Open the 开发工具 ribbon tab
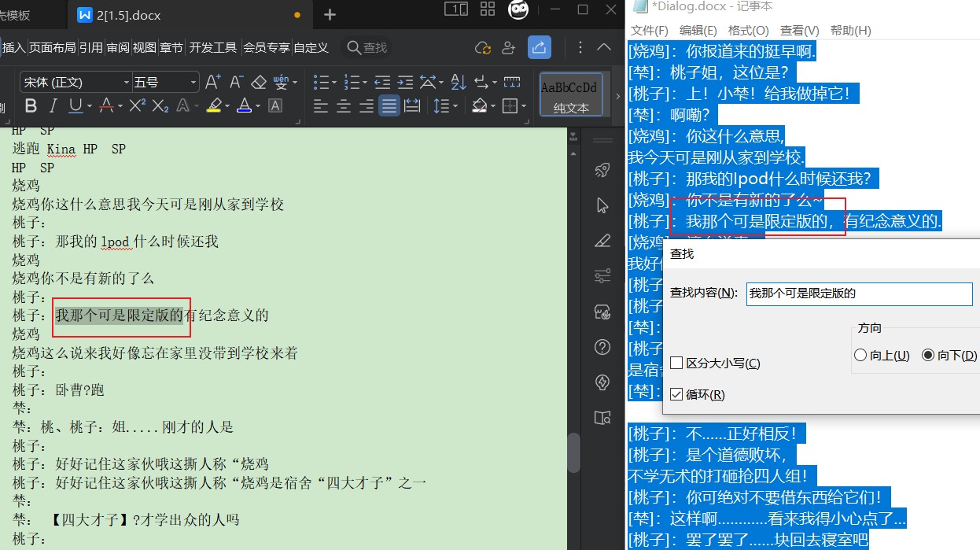This screenshot has width=980, height=550. point(213,47)
